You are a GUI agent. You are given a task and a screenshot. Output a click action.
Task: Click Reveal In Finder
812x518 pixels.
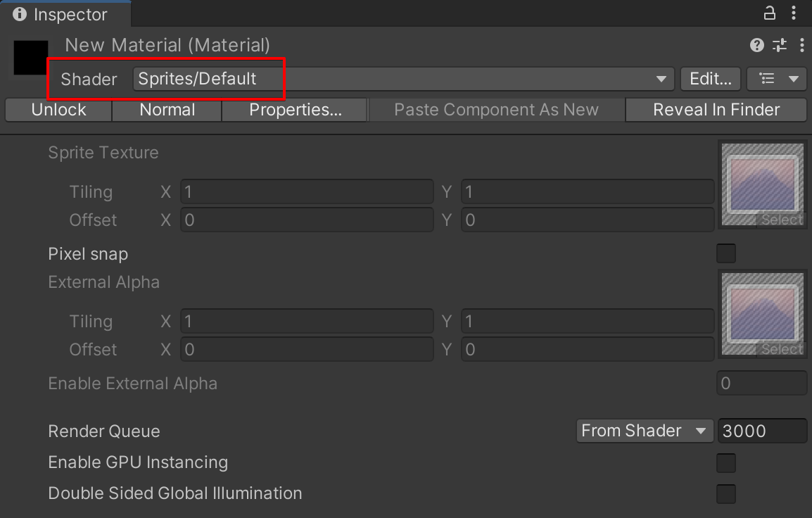tap(716, 109)
